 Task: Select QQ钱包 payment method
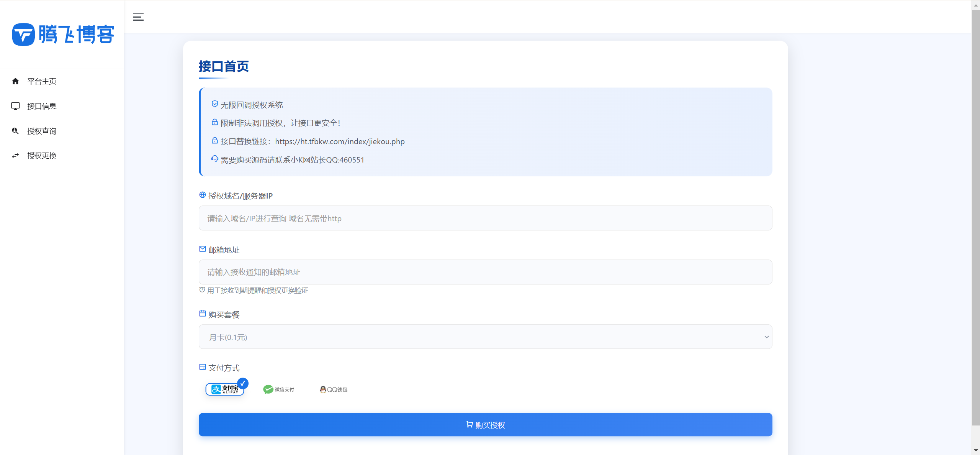click(x=334, y=389)
